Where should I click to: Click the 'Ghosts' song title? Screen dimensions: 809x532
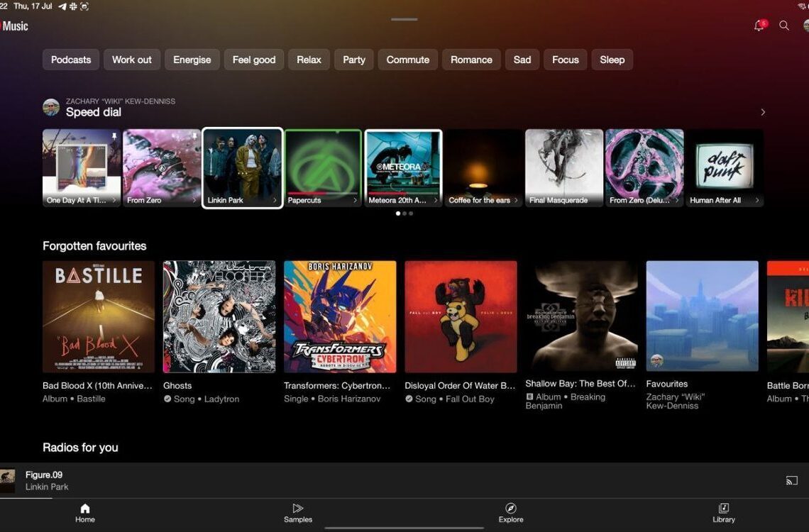click(x=177, y=386)
